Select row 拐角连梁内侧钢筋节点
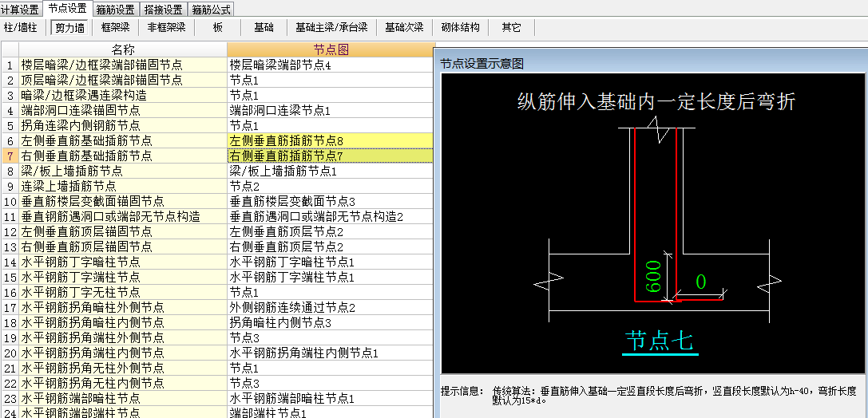Image resolution: width=868 pixels, height=418 pixels. coord(123,126)
